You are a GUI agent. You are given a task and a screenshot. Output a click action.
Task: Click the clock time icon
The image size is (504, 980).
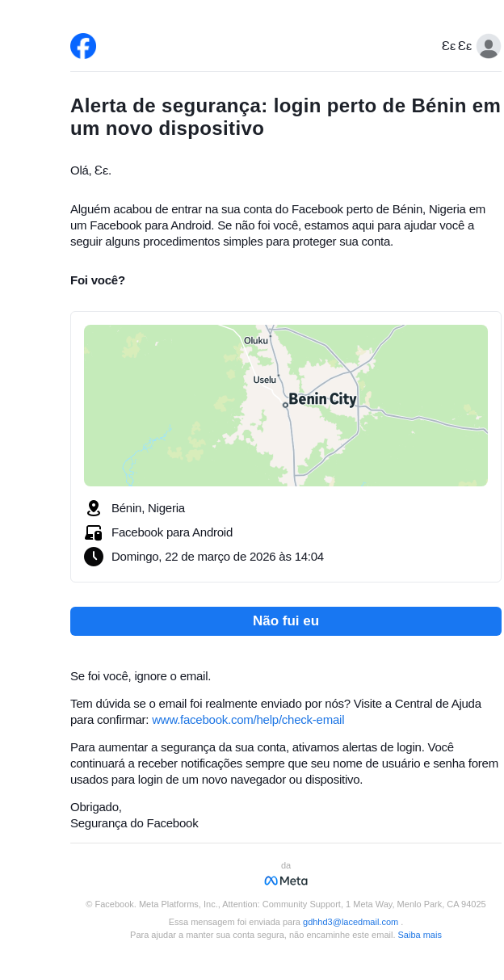[94, 557]
